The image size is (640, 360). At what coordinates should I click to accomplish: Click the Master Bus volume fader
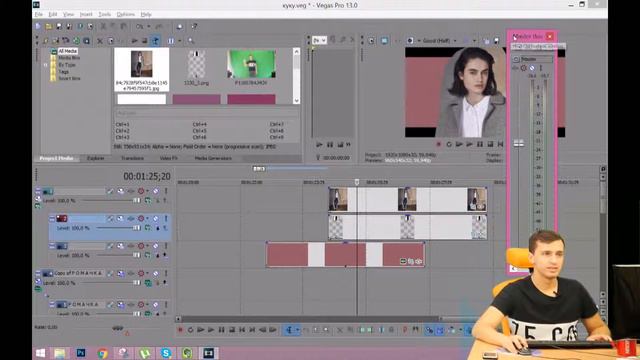(519, 143)
